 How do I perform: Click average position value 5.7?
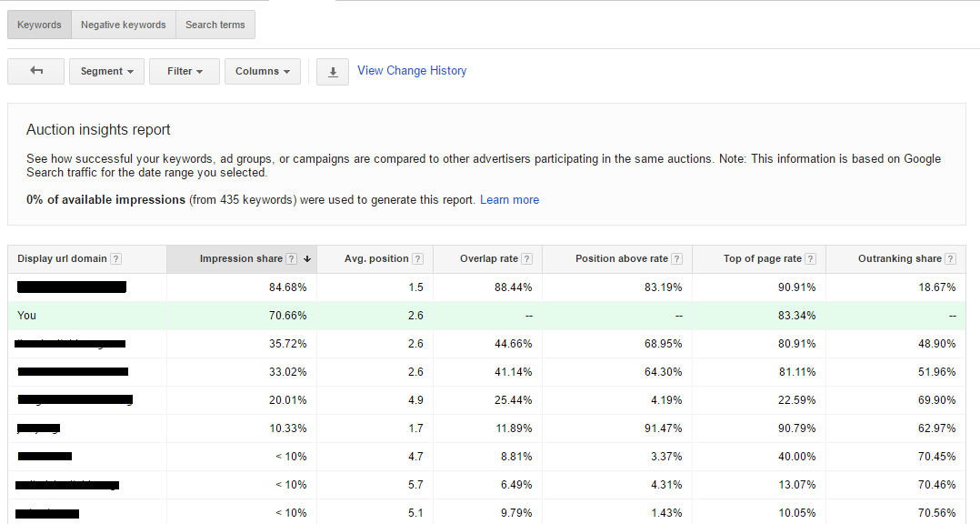coord(415,485)
